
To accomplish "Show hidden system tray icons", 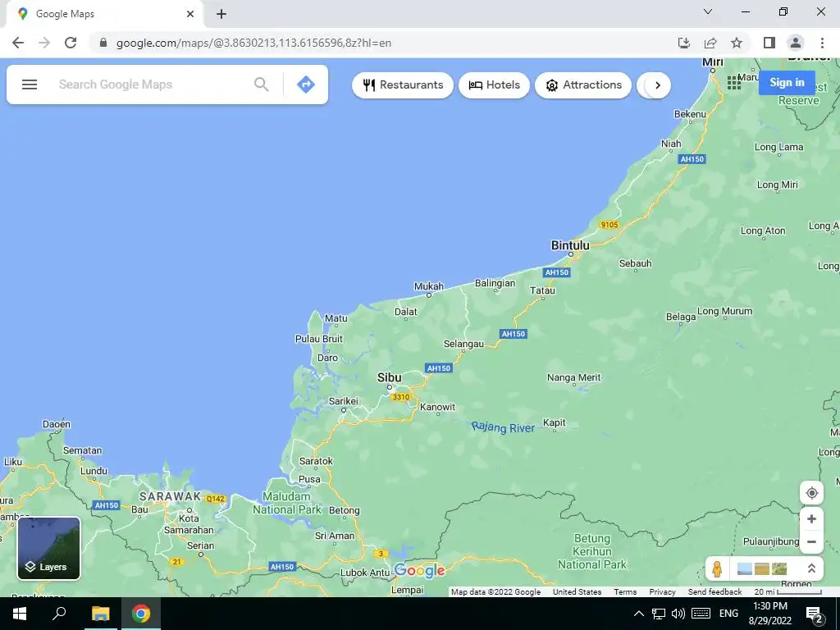I will coord(638,614).
